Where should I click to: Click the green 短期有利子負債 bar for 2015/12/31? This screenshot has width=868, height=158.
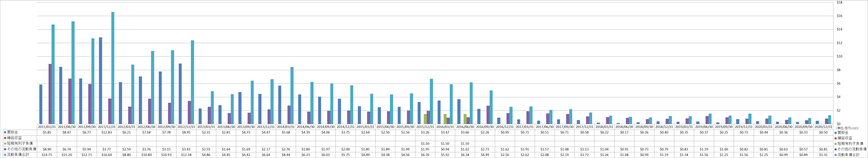(x=425, y=119)
